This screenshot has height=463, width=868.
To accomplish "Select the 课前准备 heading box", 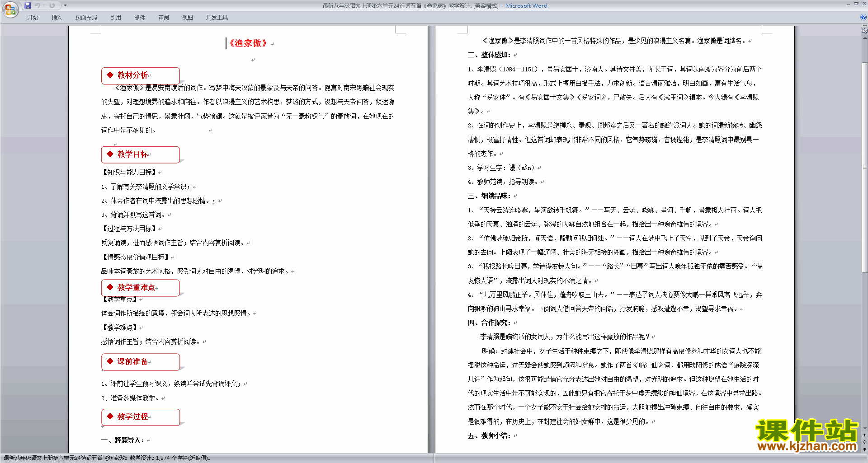I will [141, 362].
